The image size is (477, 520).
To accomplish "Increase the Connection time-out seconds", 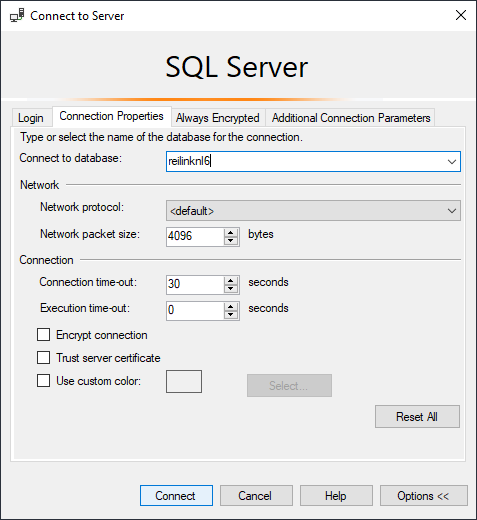I will (231, 281).
